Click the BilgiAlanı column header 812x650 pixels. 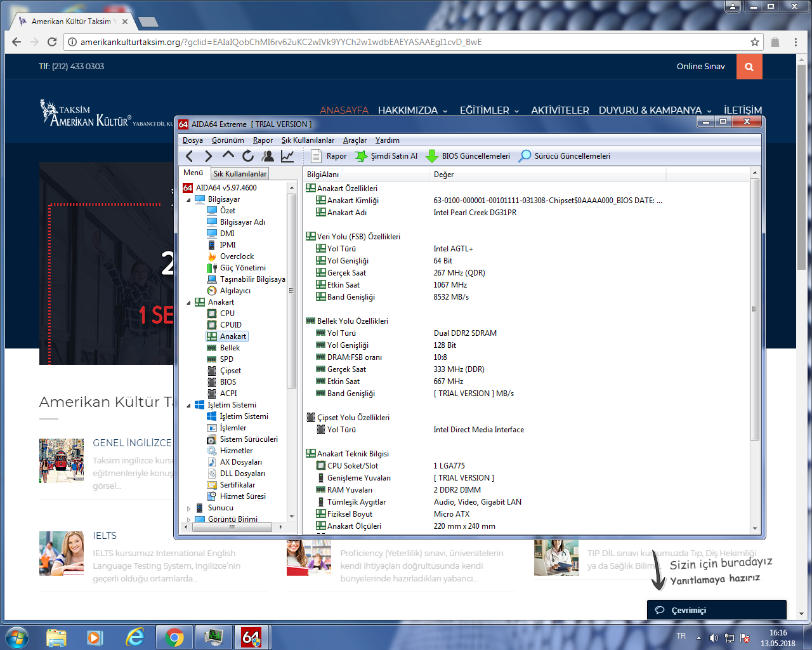(x=366, y=174)
